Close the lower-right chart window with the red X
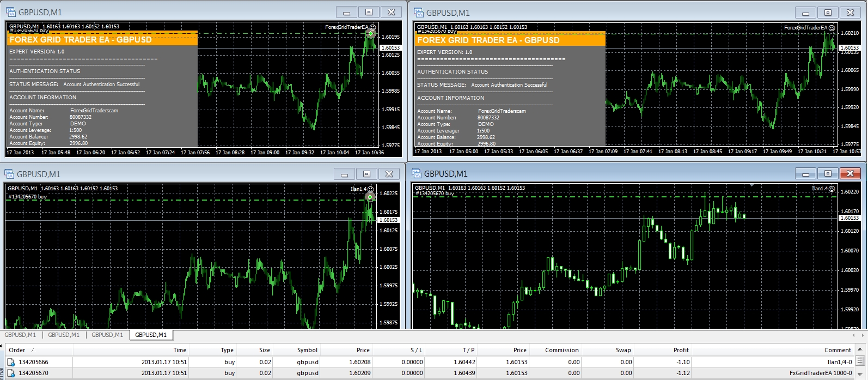 pos(850,173)
